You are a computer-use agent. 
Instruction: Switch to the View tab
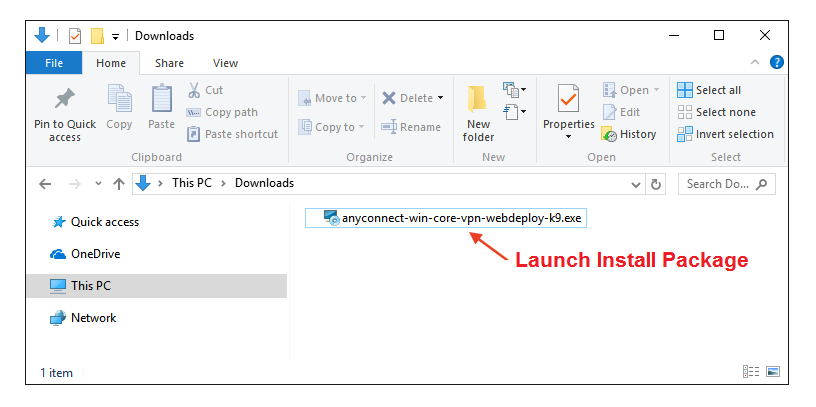tap(225, 63)
